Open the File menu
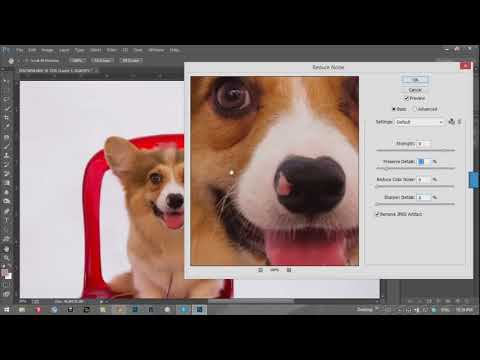 tap(19, 50)
